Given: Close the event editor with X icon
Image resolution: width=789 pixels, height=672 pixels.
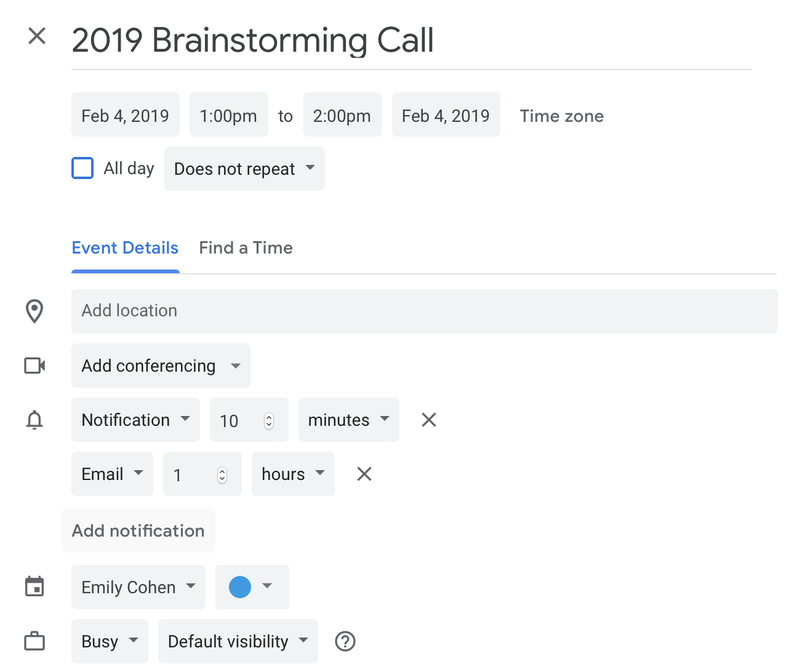Looking at the screenshot, I should (37, 36).
